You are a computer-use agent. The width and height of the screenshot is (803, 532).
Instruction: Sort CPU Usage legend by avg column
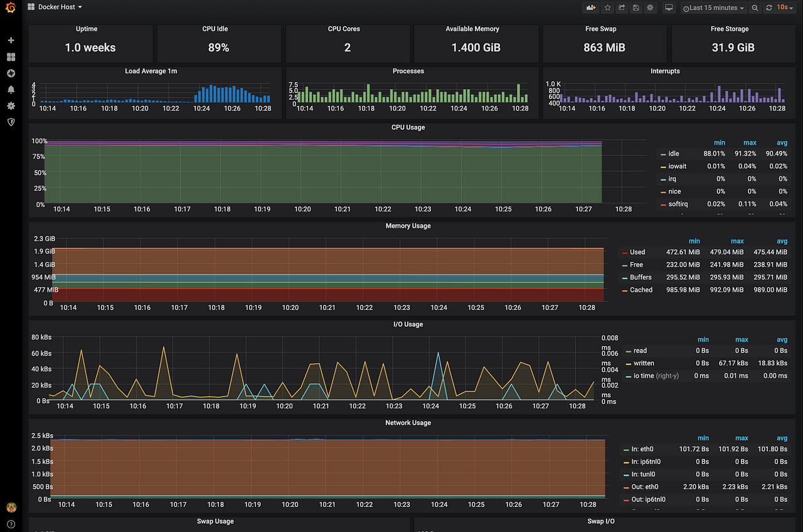tap(782, 142)
